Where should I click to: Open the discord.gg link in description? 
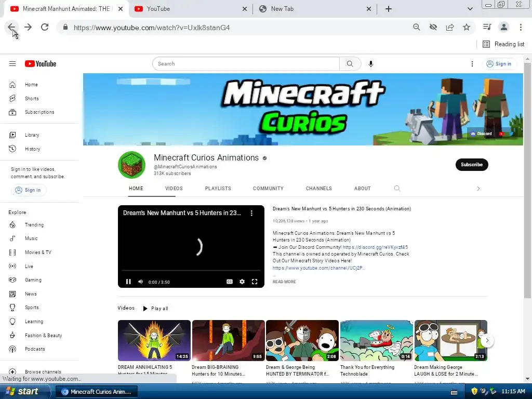tap(375, 247)
